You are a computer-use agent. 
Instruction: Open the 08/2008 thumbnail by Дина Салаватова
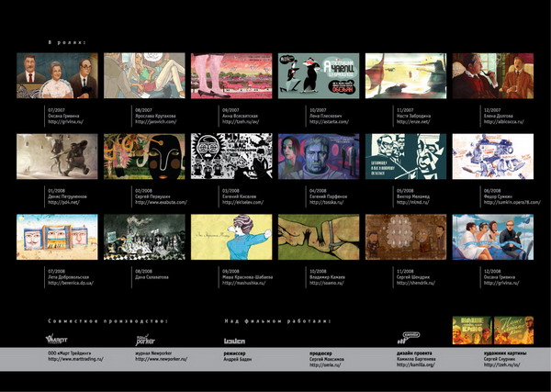[144, 237]
